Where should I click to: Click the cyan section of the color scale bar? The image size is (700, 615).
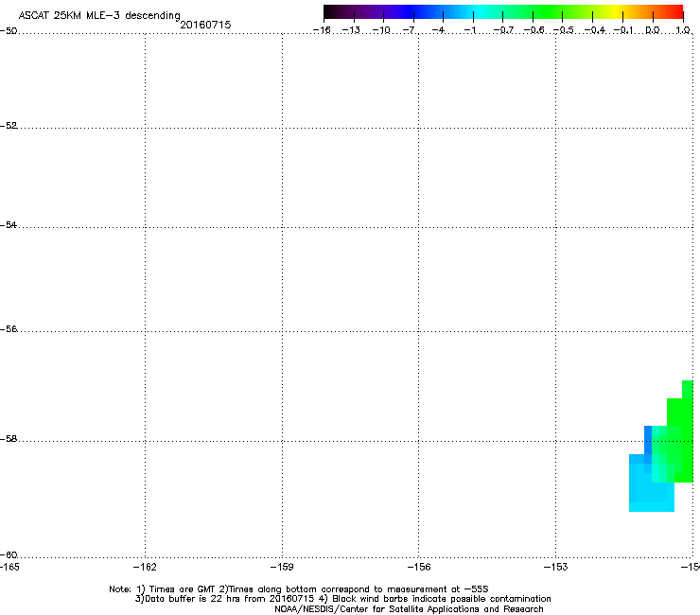click(478, 11)
